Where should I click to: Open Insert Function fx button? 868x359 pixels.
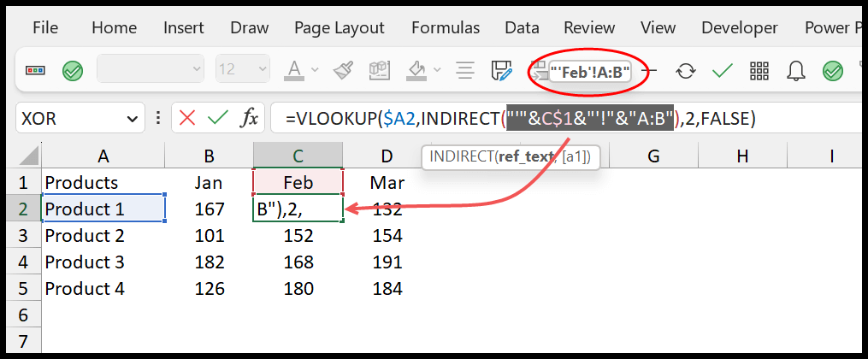(249, 118)
